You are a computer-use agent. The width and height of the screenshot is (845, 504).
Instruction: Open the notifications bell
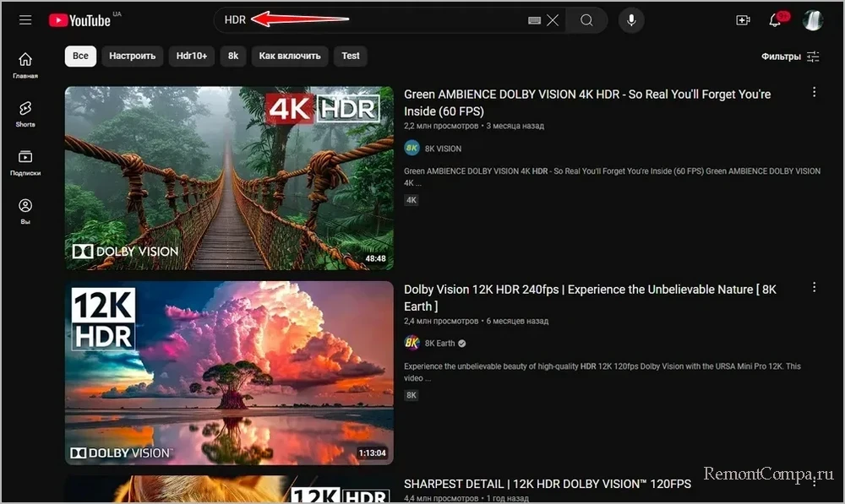pos(775,20)
